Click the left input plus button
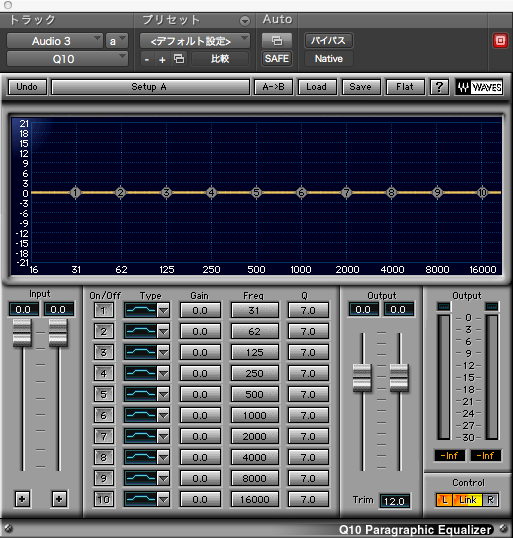513x538 pixels. point(22,499)
